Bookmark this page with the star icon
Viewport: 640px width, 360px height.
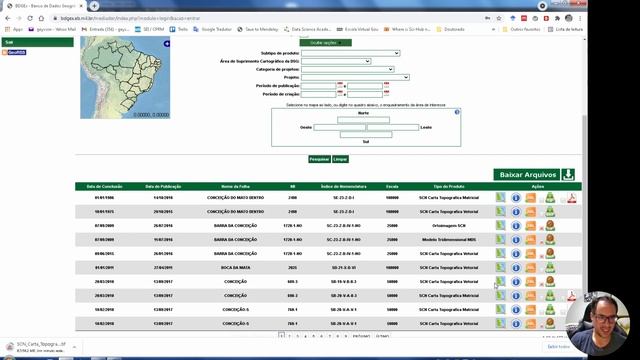click(499, 18)
